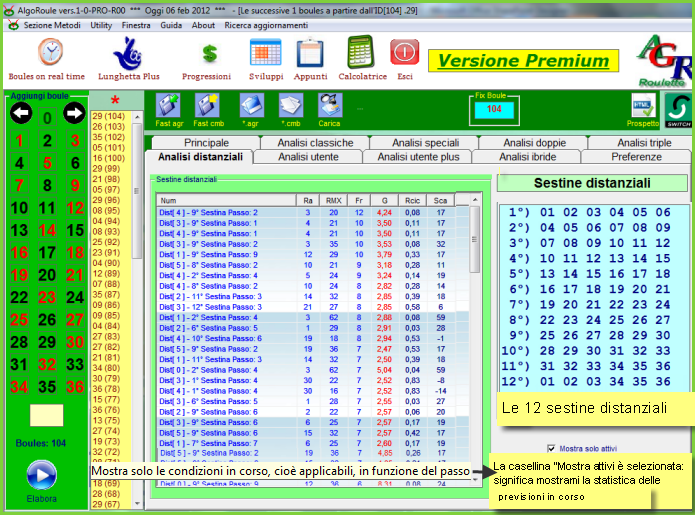Click the red asterisk above boule list
Screen dimensions: 695x515
click(115, 100)
